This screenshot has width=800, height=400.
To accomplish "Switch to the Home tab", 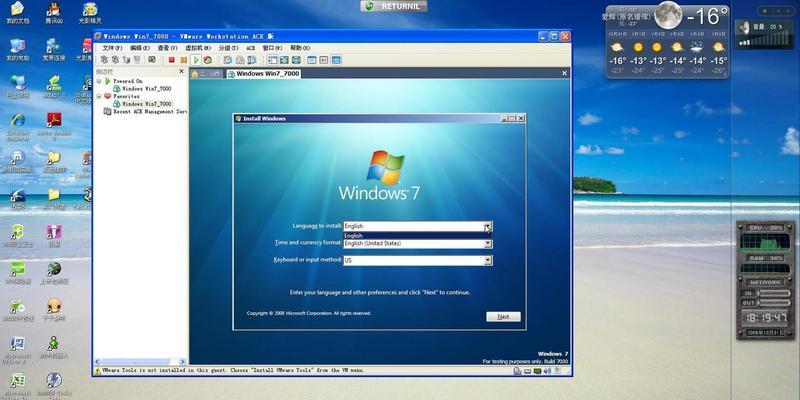I will [x=207, y=74].
